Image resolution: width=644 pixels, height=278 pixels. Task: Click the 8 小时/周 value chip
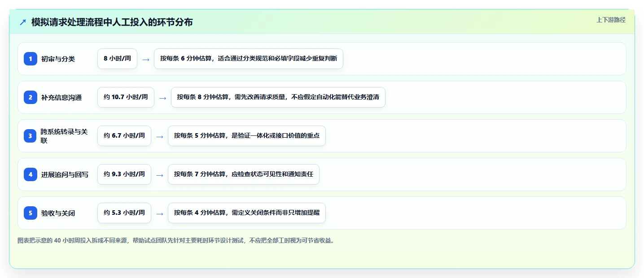[x=117, y=59]
